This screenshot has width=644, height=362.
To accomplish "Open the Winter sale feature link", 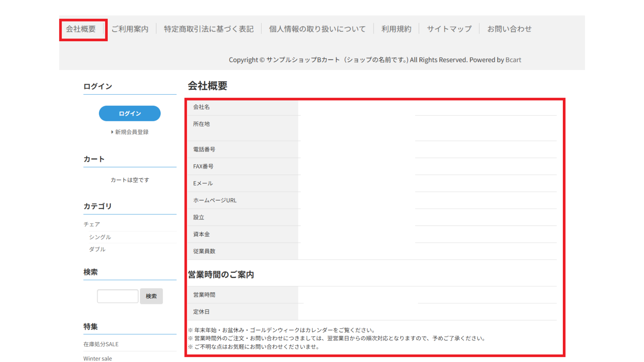I will point(98,358).
